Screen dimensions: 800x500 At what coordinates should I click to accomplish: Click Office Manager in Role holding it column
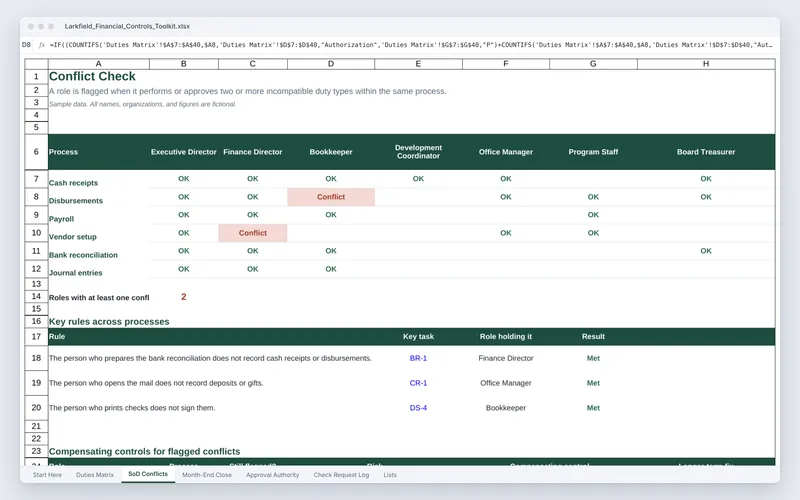click(x=506, y=383)
